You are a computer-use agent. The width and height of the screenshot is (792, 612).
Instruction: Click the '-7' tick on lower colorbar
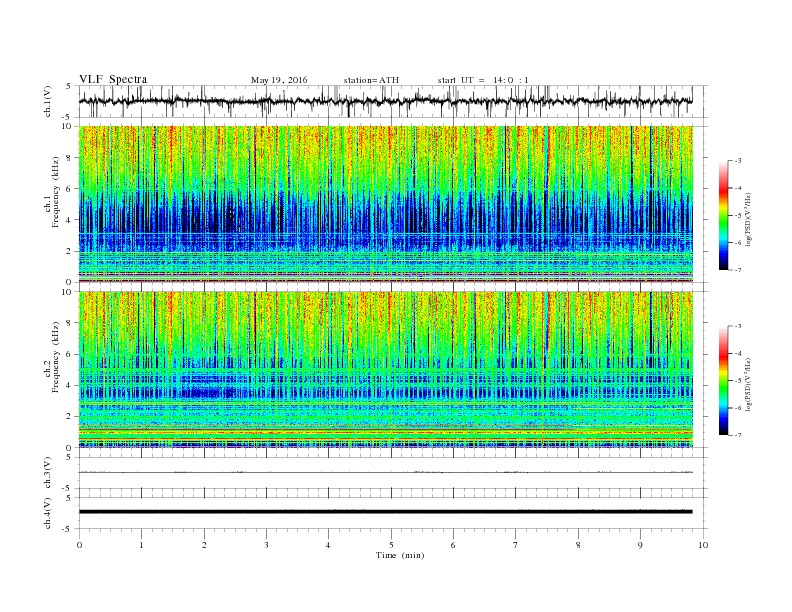pyautogui.click(x=738, y=435)
